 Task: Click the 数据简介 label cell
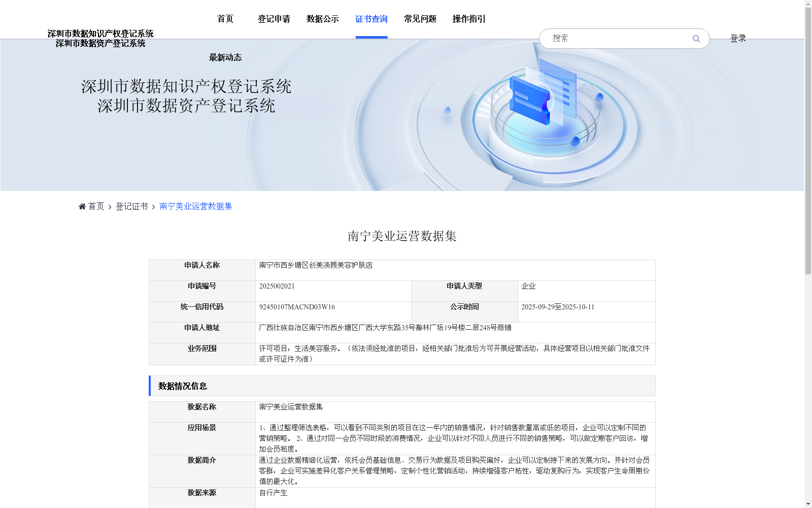point(202,471)
